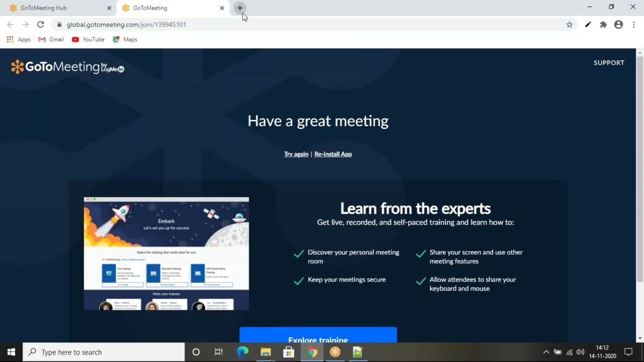Close the GoToMeeting join tab

tap(222, 8)
